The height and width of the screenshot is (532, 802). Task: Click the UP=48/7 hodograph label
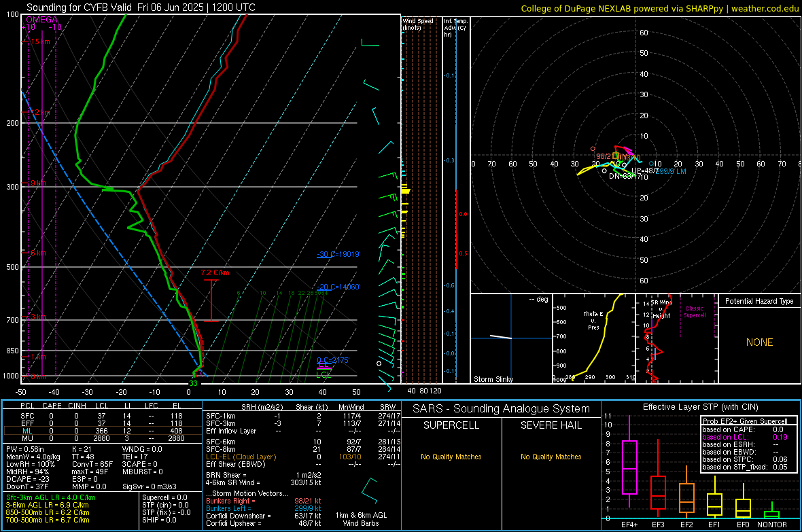(x=644, y=170)
